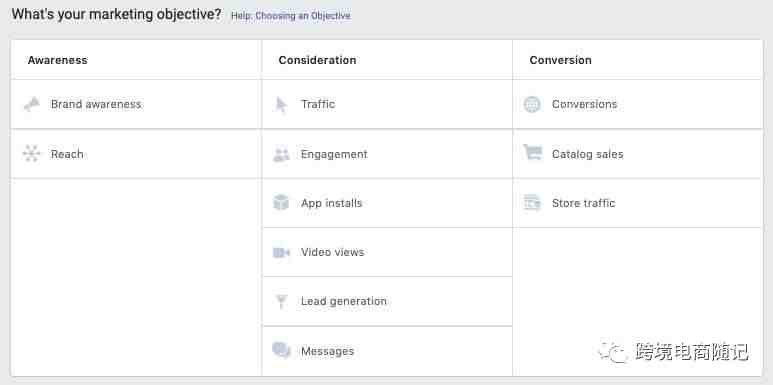
Task: Click the Reach snowflake-style icon
Action: pos(32,154)
